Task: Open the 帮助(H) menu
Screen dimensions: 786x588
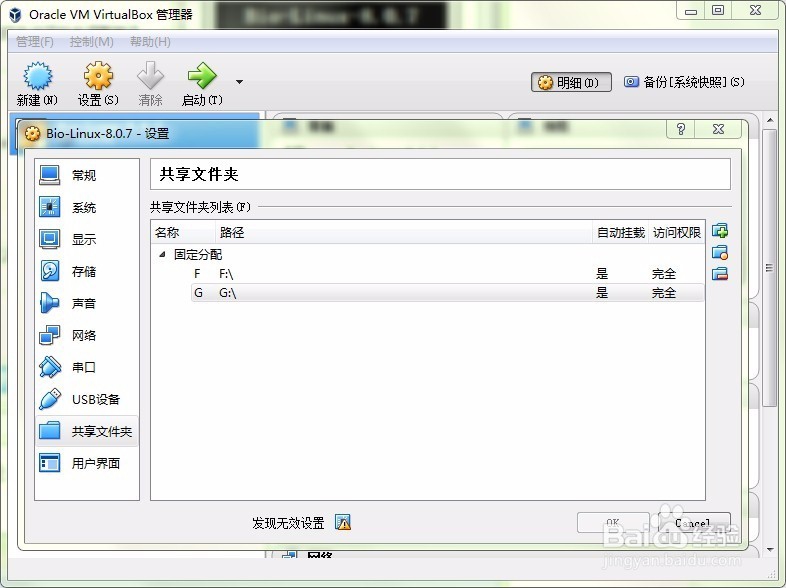Action: click(x=150, y=42)
